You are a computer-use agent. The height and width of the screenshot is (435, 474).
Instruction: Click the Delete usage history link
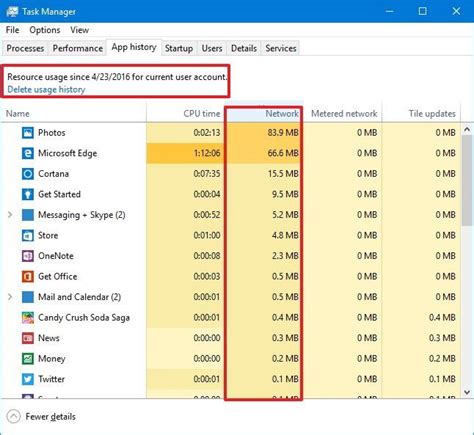click(46, 89)
